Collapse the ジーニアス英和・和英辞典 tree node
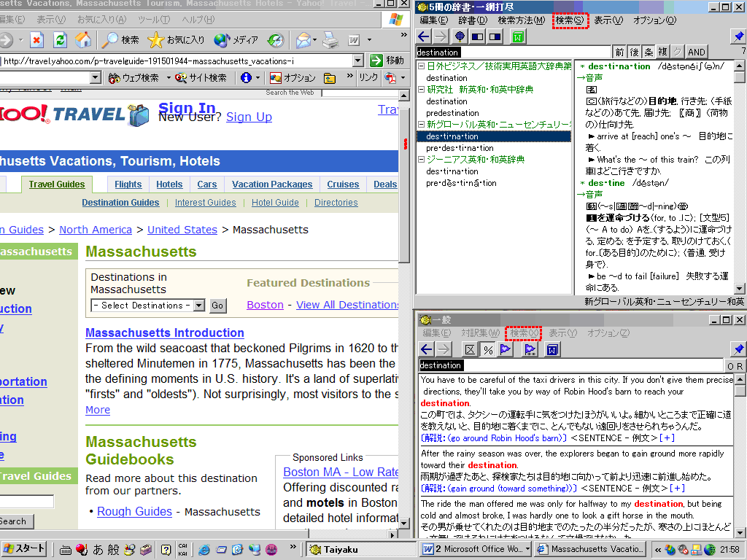The height and width of the screenshot is (560, 747). [x=421, y=160]
